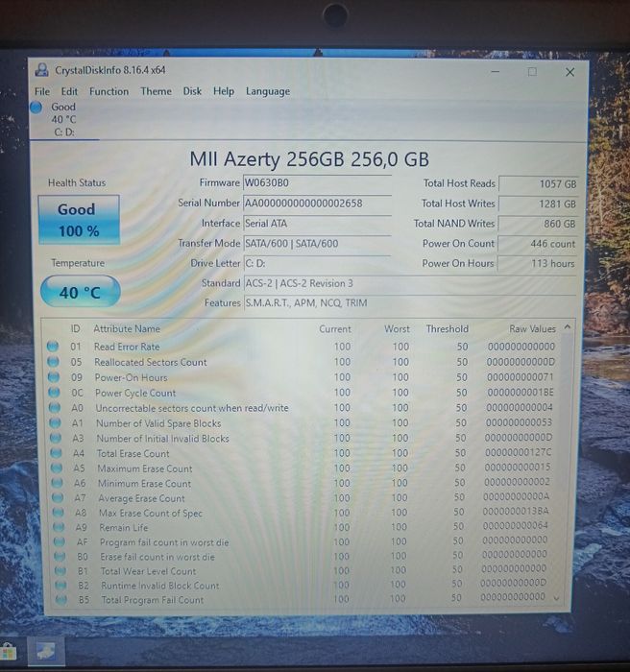This screenshot has width=630, height=672.
Task: Click status orb of Total Wear Level Count row
Action: [x=61, y=571]
